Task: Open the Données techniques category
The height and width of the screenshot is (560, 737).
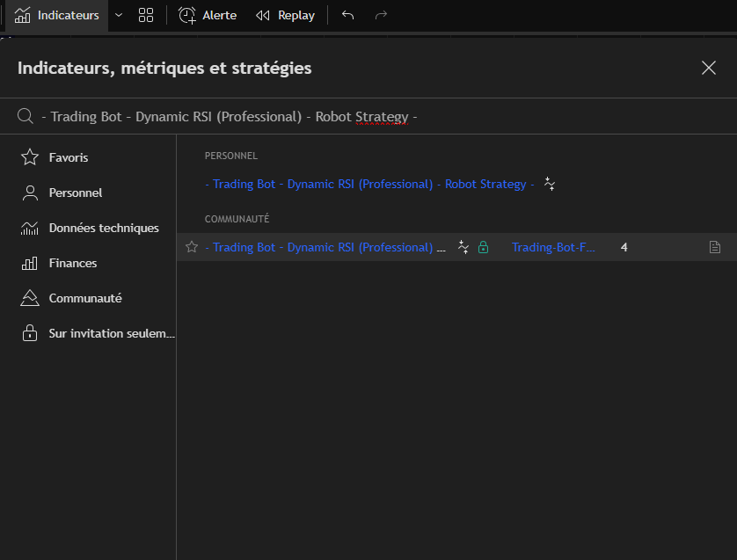Action: pos(103,228)
